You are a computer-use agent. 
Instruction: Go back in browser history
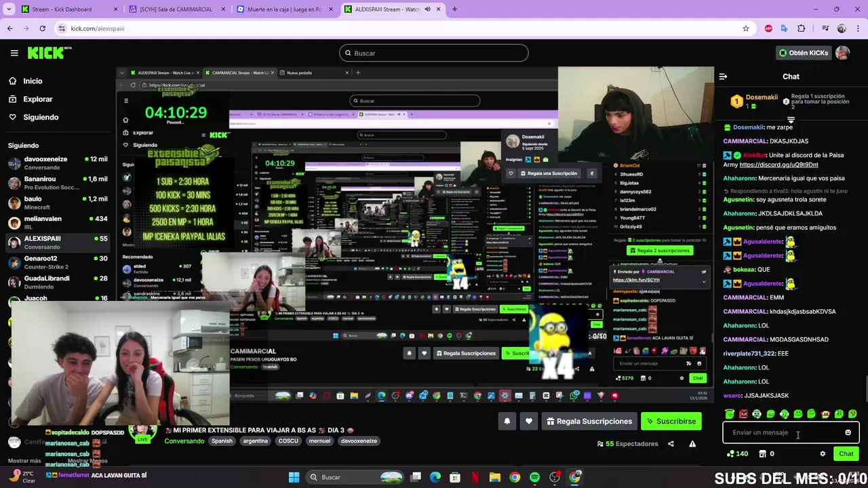click(x=10, y=28)
